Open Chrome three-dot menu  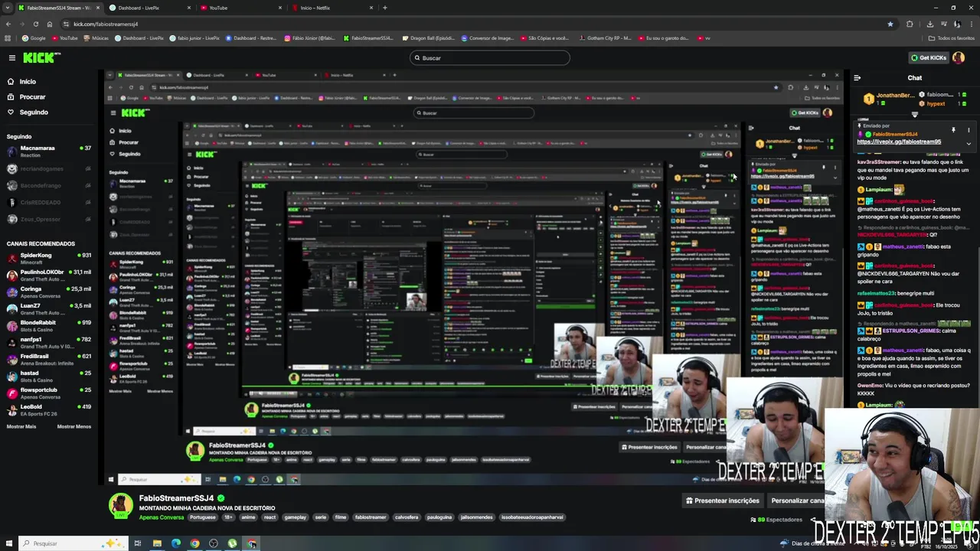[x=971, y=24]
